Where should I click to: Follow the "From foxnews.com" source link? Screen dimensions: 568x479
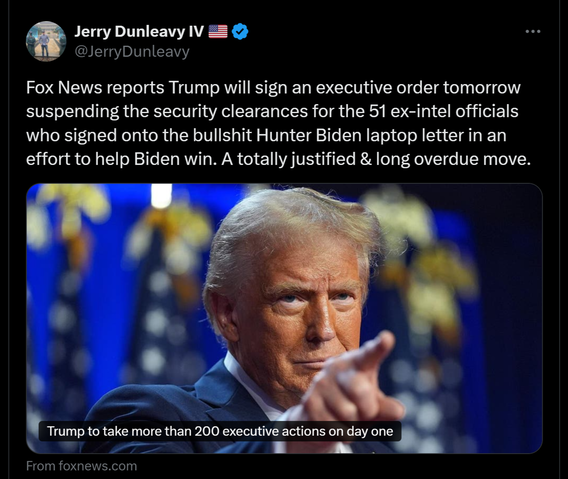[82, 466]
